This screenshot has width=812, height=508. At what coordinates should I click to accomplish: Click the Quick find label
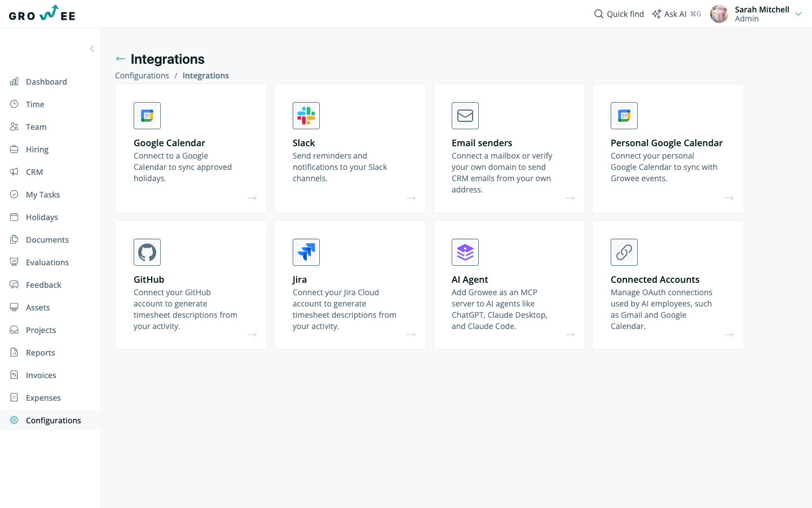coord(625,14)
